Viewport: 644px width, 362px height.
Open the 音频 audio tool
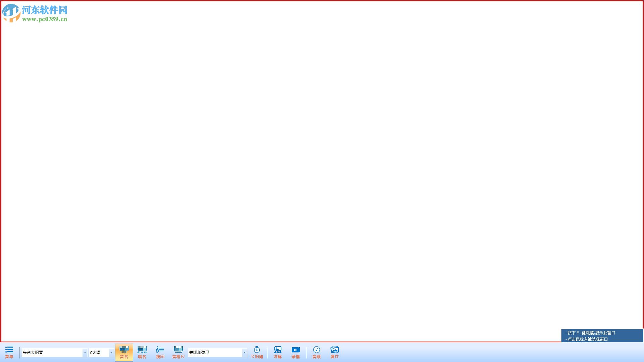[x=316, y=352]
